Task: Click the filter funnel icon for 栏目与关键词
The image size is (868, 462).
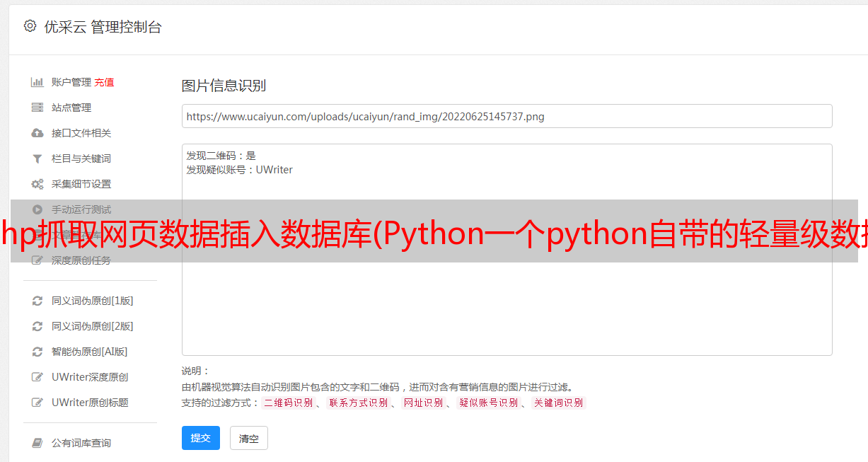Action: click(x=37, y=158)
